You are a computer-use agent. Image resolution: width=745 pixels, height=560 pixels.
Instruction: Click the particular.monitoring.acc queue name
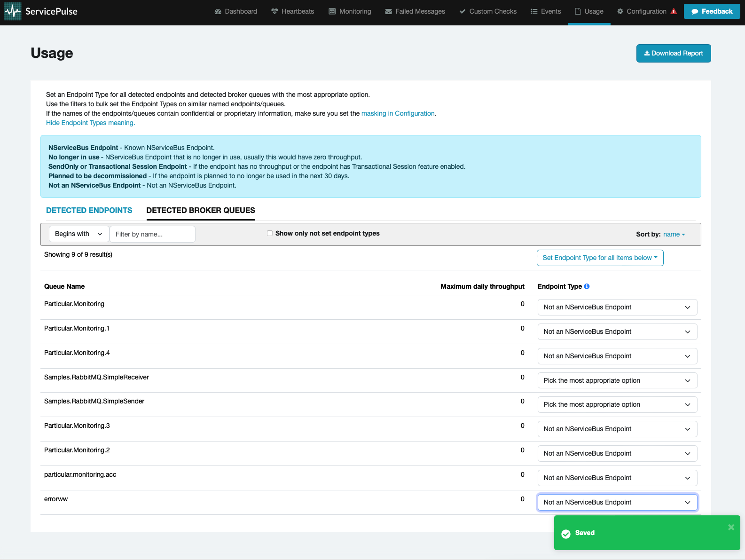tap(80, 474)
